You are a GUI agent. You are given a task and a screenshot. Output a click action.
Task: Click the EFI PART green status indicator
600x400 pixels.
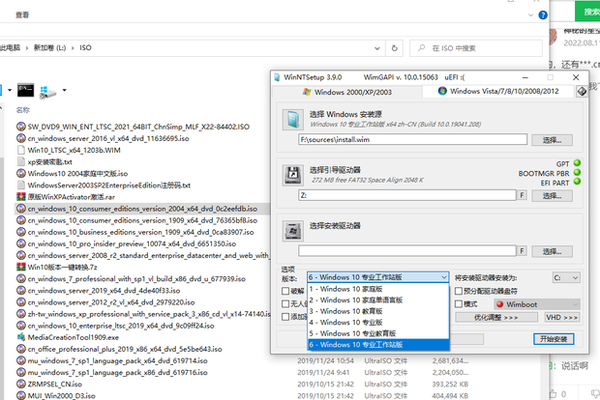(x=577, y=182)
